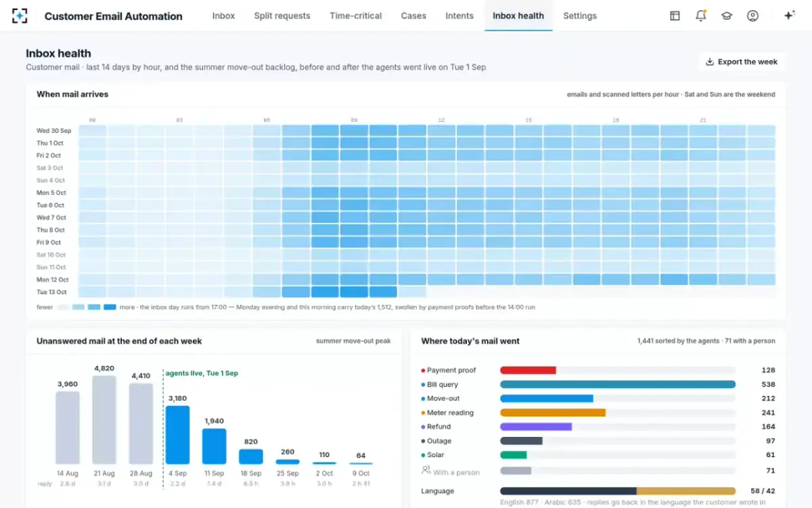Click the Wed 30 Sep 09:00 heatmap cell
This screenshot has width=812, height=508.
(354, 131)
